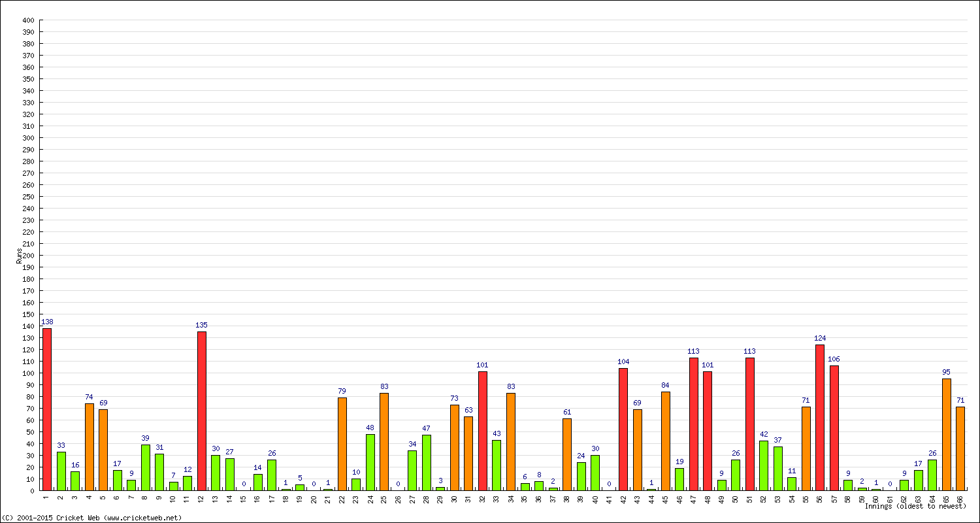This screenshot has height=523, width=980.
Task: Select the value label '24'
Action: tap(581, 456)
